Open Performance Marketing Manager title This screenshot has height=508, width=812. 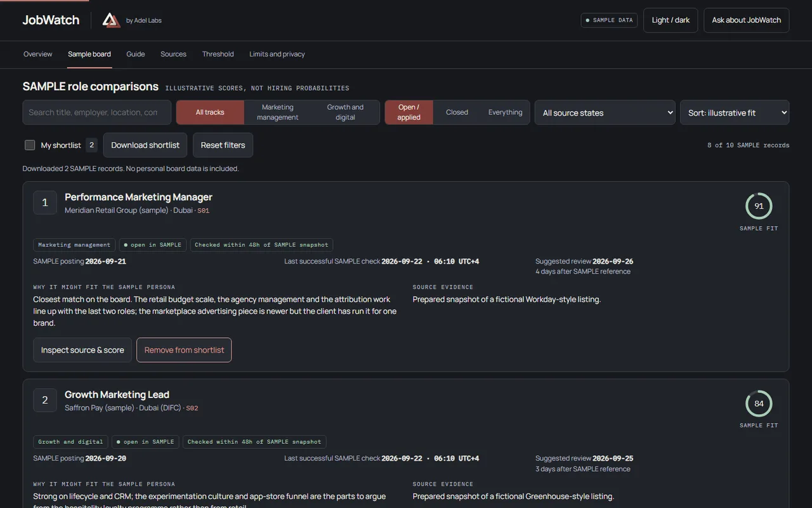pos(138,197)
